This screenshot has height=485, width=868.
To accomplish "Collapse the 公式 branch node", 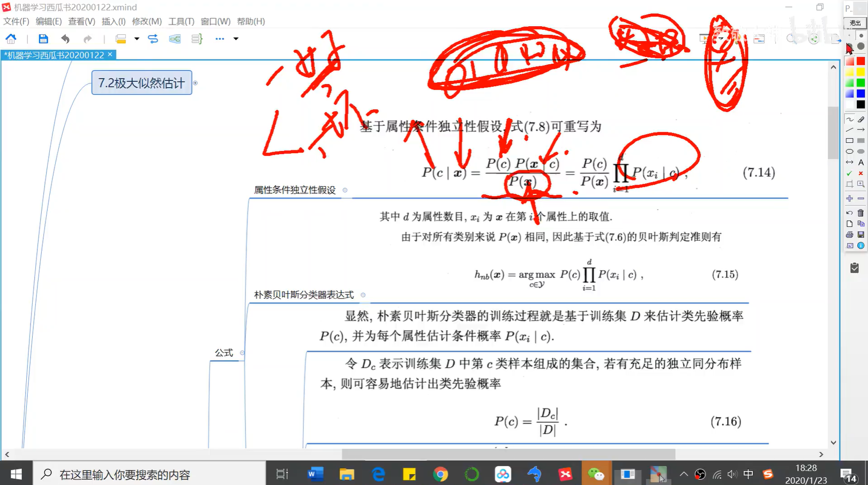I will [x=242, y=353].
